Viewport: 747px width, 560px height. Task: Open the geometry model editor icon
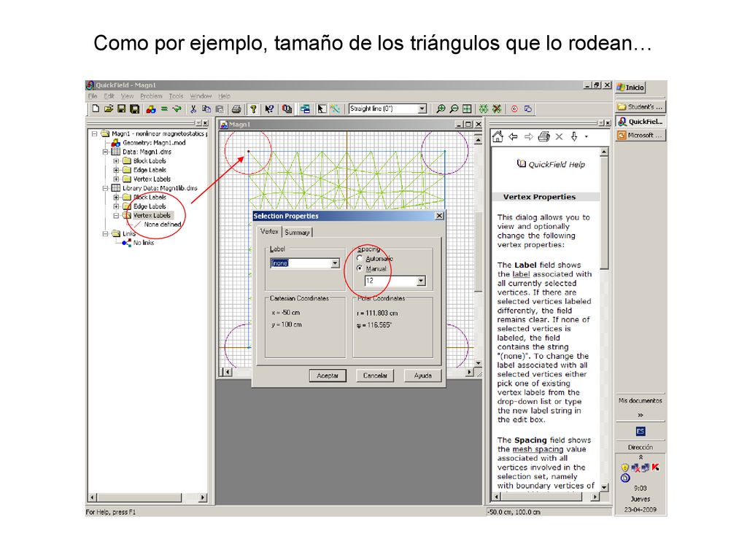pyautogui.click(x=150, y=109)
